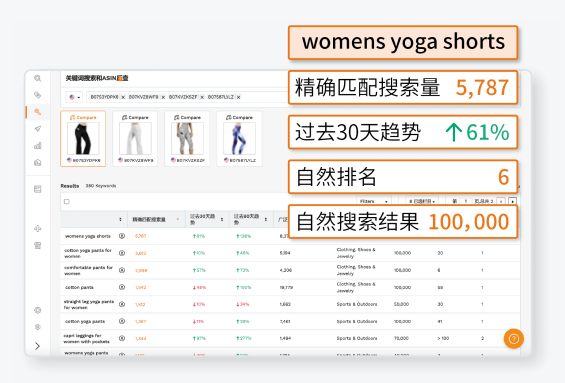This screenshot has width=565, height=383.
Task: Click circle icon beside womens yoga shorts
Action: coord(122,236)
